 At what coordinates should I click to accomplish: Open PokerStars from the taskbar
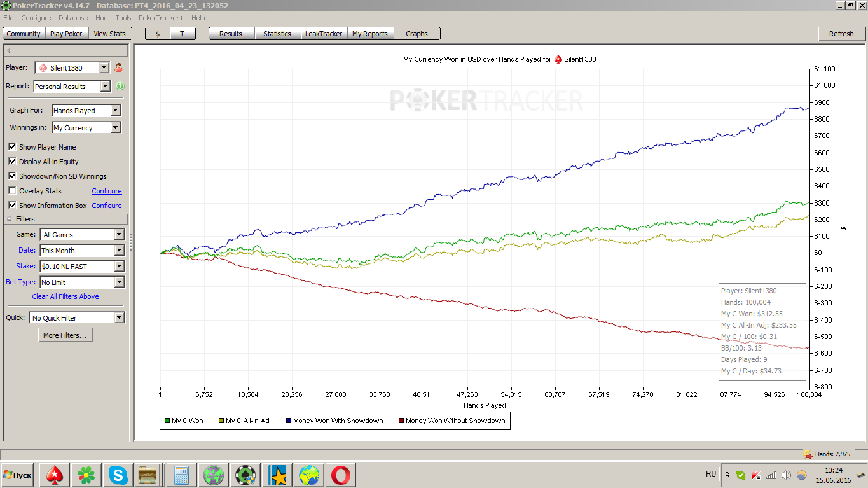click(x=55, y=475)
